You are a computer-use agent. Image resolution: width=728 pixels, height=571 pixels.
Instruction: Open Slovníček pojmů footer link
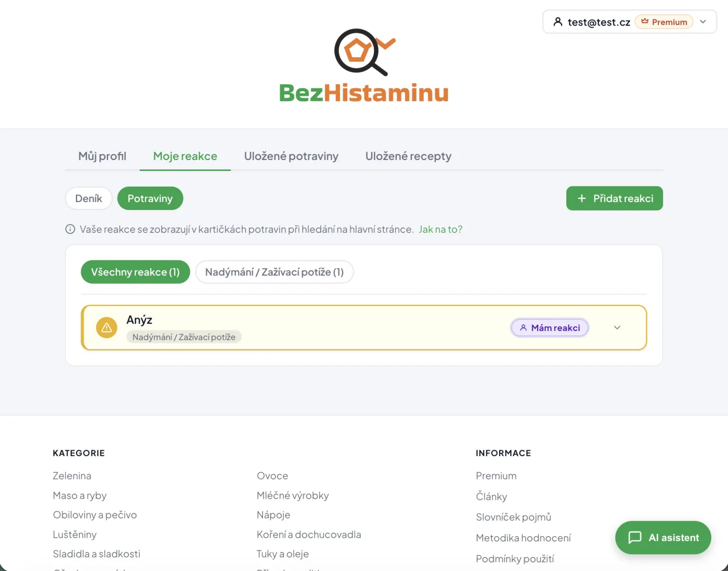[513, 517]
